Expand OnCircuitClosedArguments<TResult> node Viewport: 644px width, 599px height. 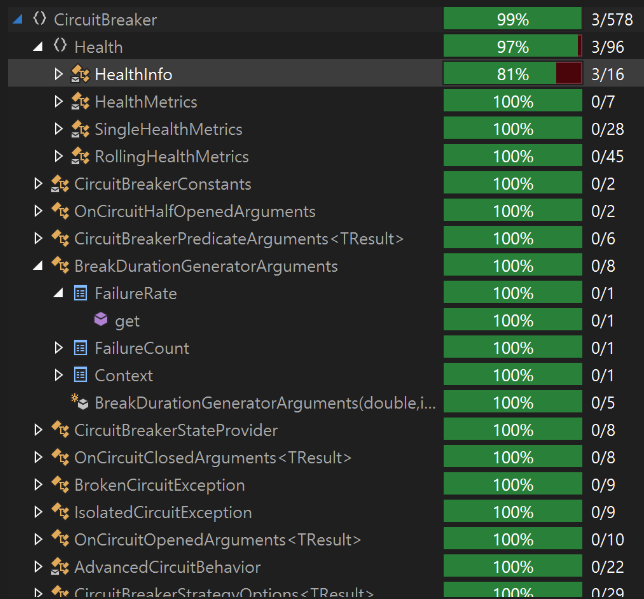(x=38, y=458)
